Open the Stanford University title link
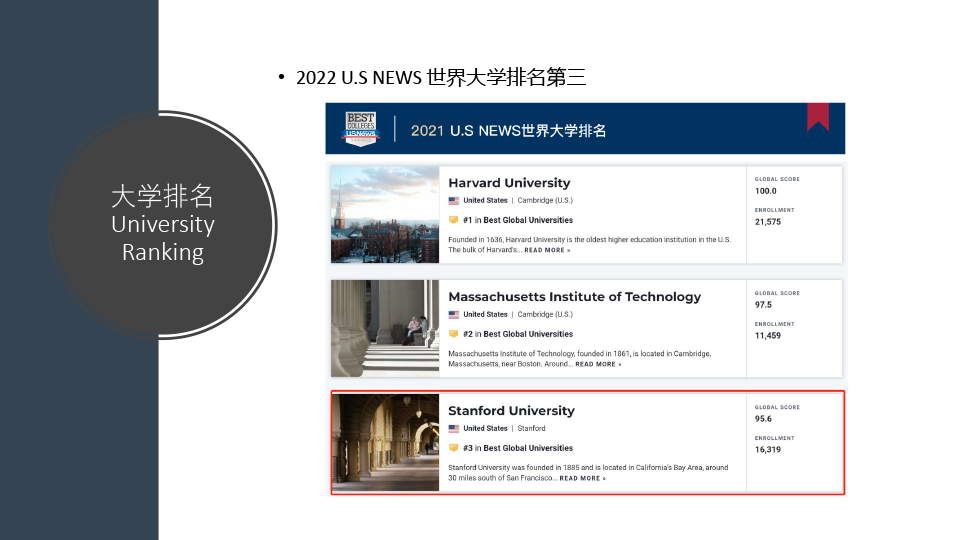Image resolution: width=960 pixels, height=540 pixels. tap(511, 410)
